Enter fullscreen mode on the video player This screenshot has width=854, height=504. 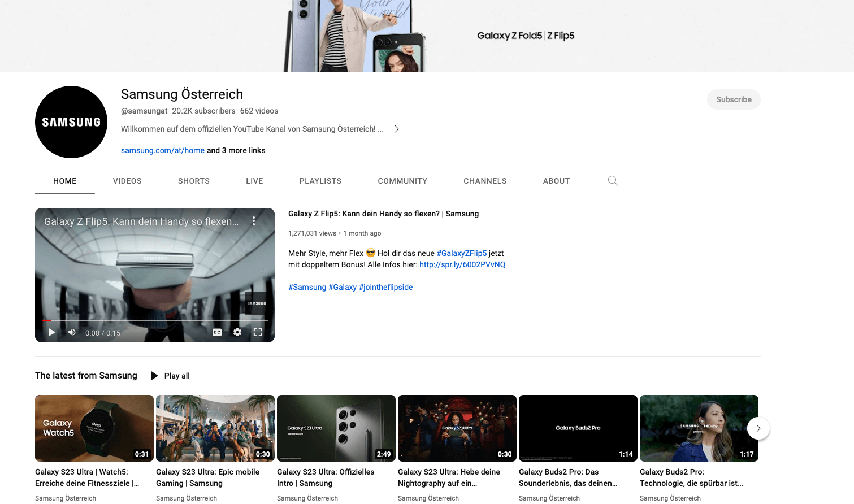pyautogui.click(x=258, y=332)
